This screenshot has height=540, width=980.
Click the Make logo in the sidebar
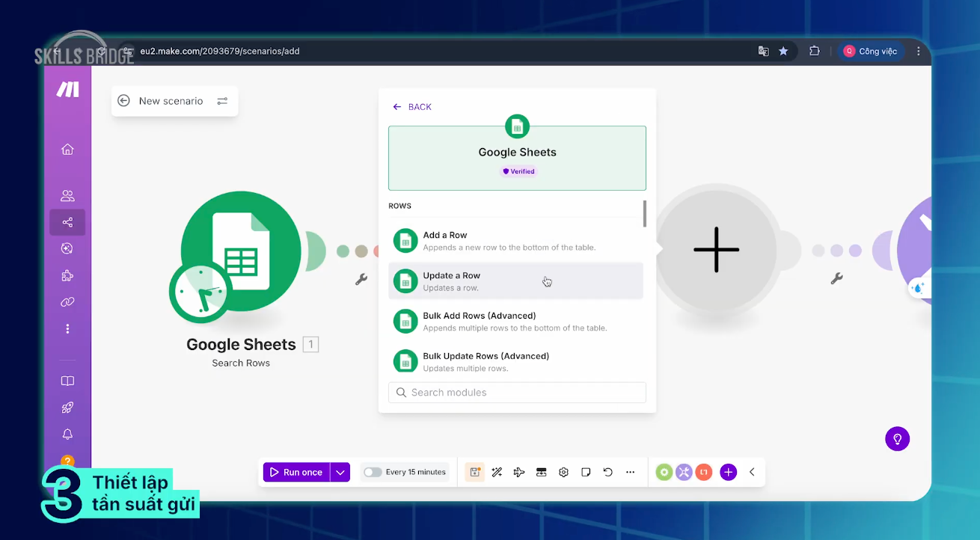tap(67, 90)
